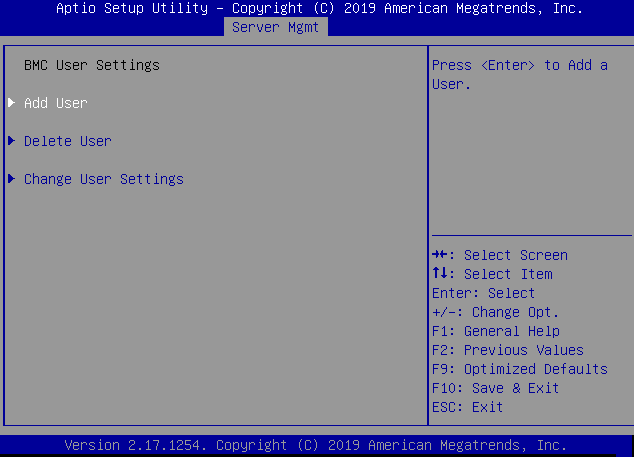Click the left-right arrows Select Screen icon

[x=440, y=254]
